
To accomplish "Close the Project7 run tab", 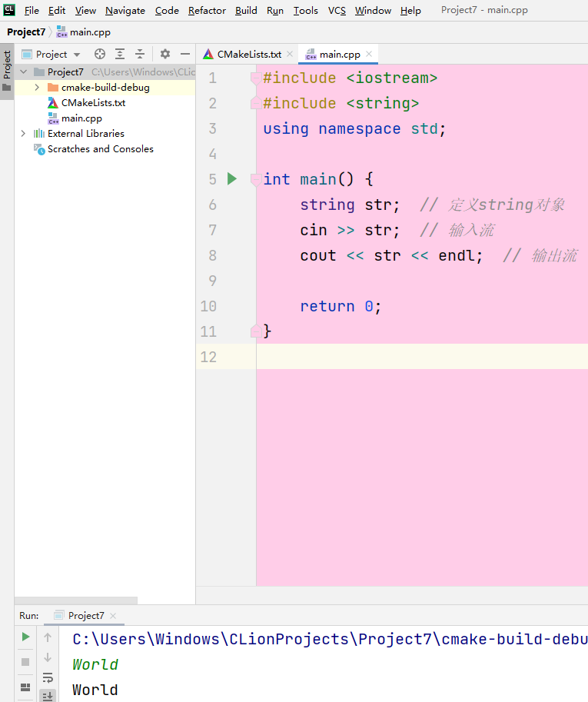I will (x=113, y=616).
